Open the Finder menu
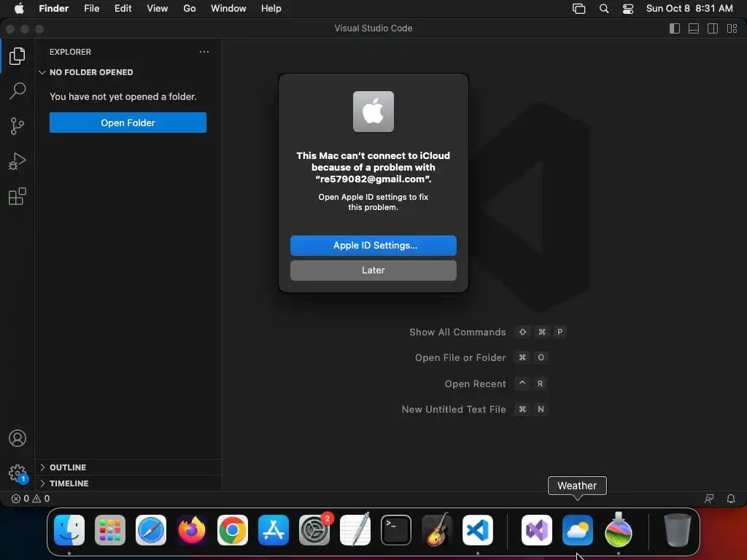This screenshot has height=560, width=747. (x=54, y=8)
